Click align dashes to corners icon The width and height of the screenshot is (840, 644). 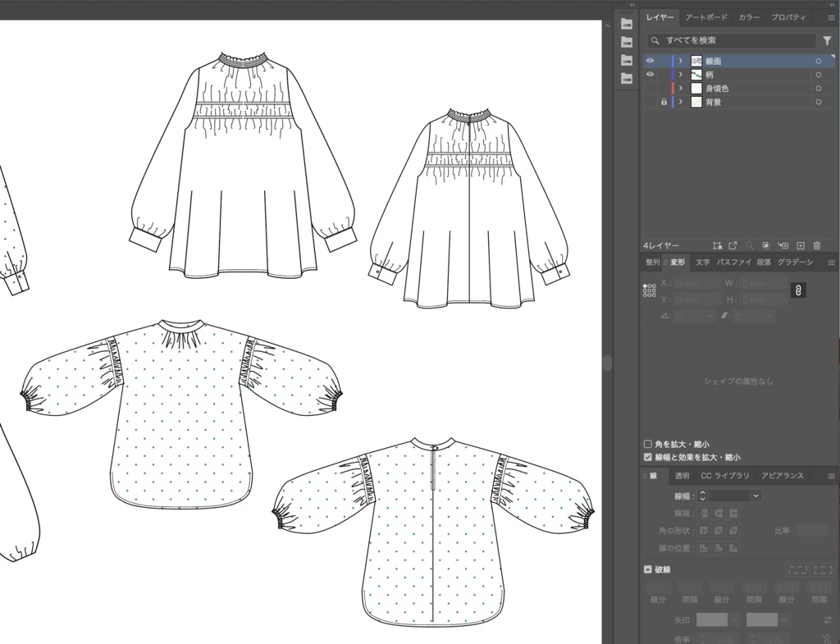click(x=824, y=569)
